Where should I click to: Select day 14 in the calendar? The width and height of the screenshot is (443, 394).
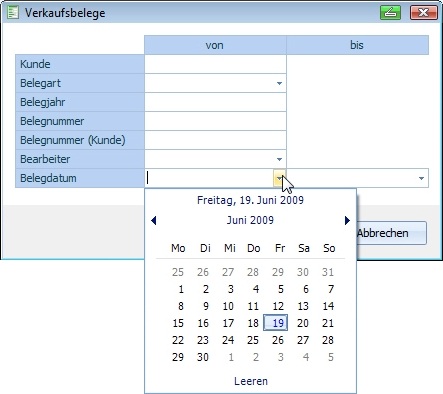point(328,306)
